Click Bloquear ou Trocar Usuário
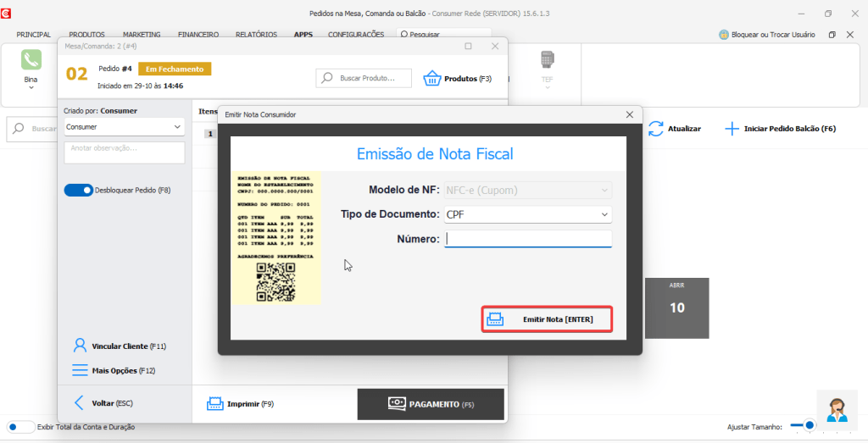This screenshot has height=443, width=868. 767,35
